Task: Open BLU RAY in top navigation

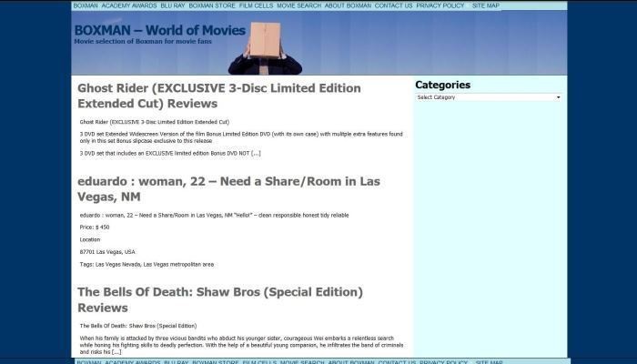Action: tap(173, 5)
